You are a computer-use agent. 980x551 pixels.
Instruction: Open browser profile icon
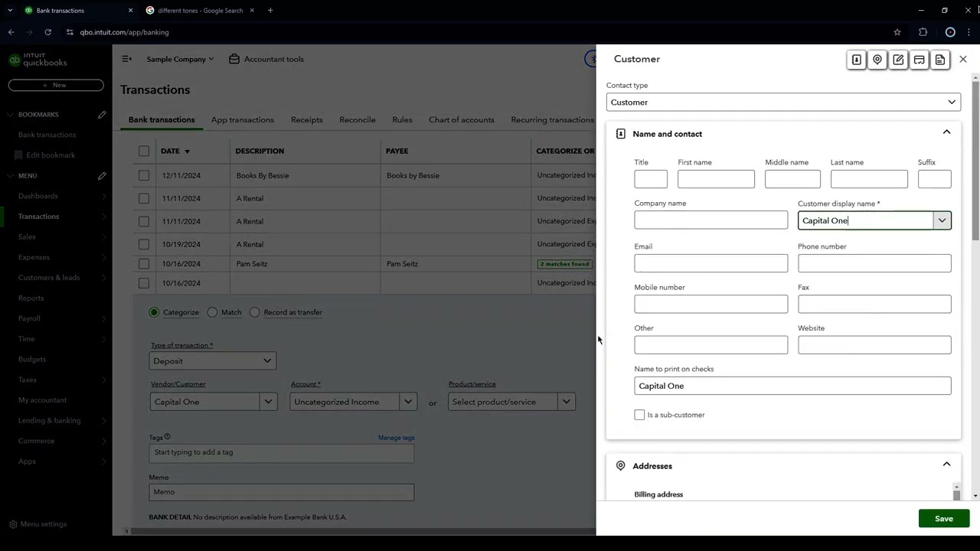[950, 32]
